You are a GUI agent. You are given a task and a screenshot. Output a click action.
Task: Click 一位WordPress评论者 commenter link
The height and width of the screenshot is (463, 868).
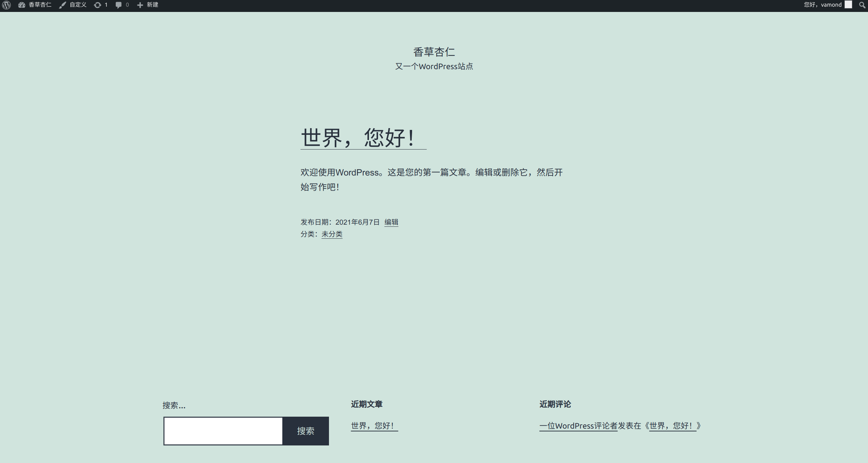point(578,426)
